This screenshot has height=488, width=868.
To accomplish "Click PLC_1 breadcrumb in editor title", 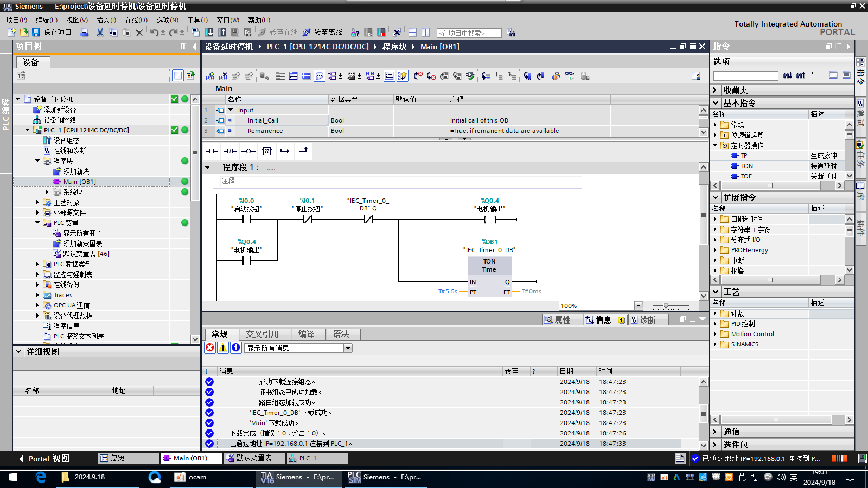I will (x=317, y=47).
